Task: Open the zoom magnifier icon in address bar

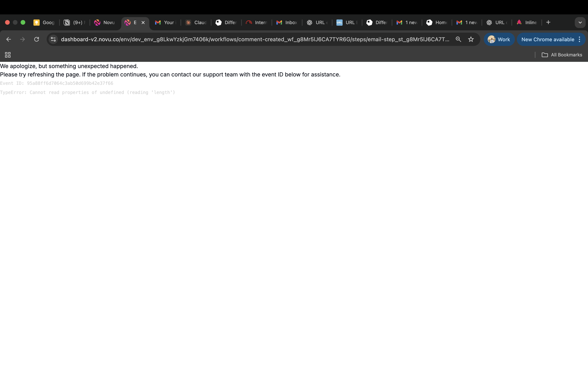Action: (x=458, y=39)
